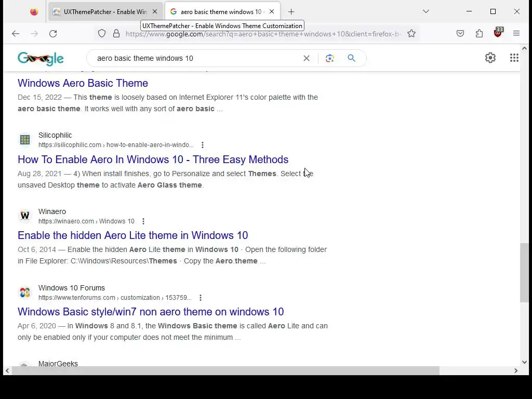532x399 pixels.
Task: Open more options for Winaero result
Action: (x=143, y=221)
